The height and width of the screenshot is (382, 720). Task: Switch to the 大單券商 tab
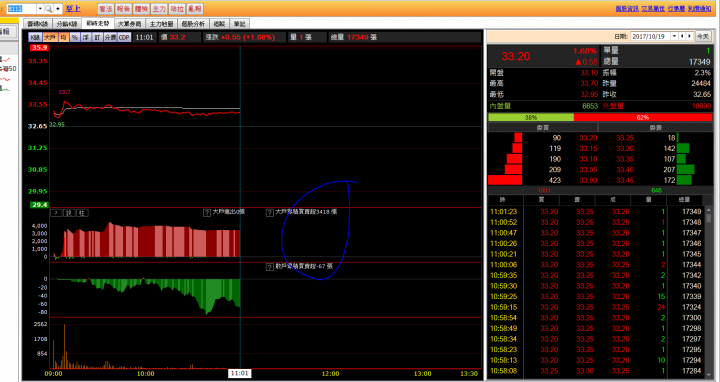pos(129,24)
